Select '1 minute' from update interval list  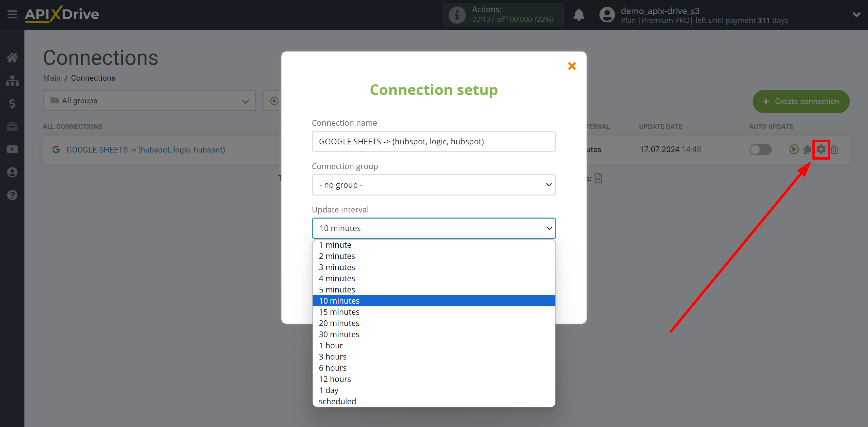(x=434, y=244)
